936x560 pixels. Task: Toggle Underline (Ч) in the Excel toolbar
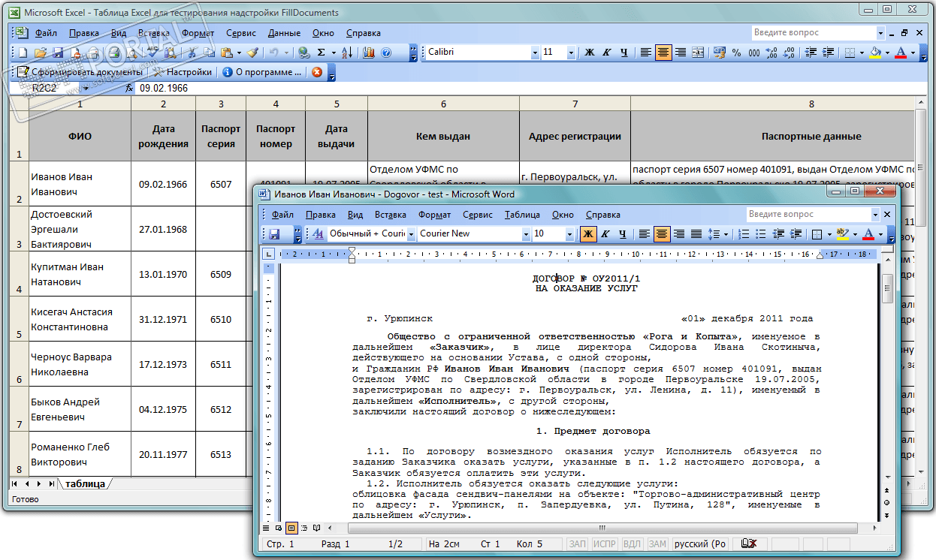click(624, 53)
